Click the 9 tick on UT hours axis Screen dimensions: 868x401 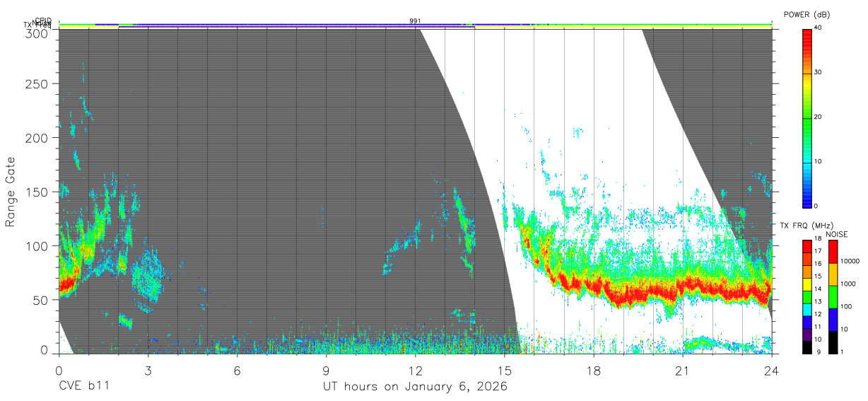tap(326, 370)
